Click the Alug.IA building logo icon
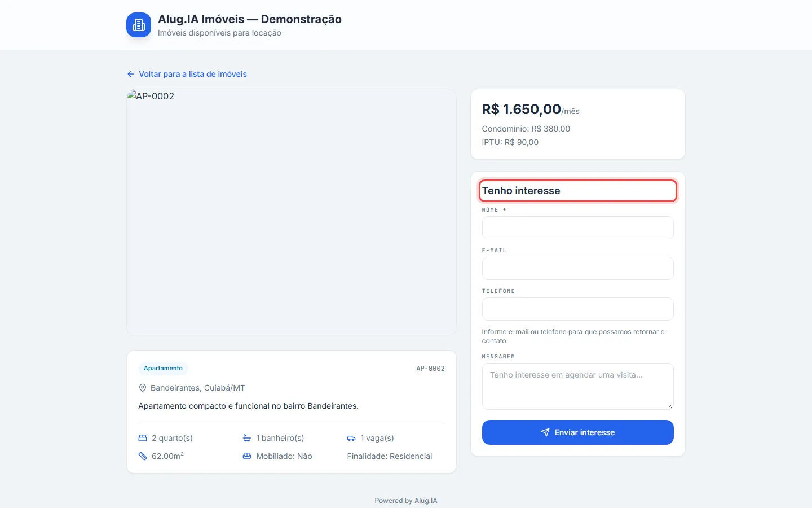Screen dimensions: 812x508 point(139,25)
